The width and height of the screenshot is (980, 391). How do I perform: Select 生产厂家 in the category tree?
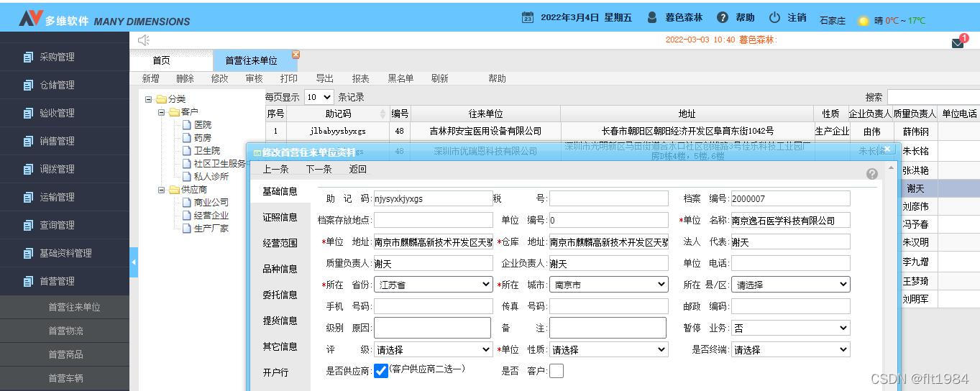(211, 229)
